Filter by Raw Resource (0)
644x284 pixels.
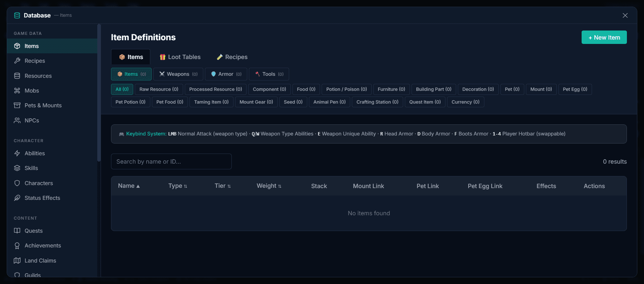tap(159, 89)
